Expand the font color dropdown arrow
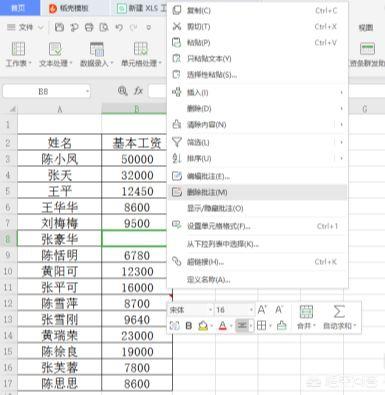385x395 pixels. pyautogui.click(x=231, y=326)
